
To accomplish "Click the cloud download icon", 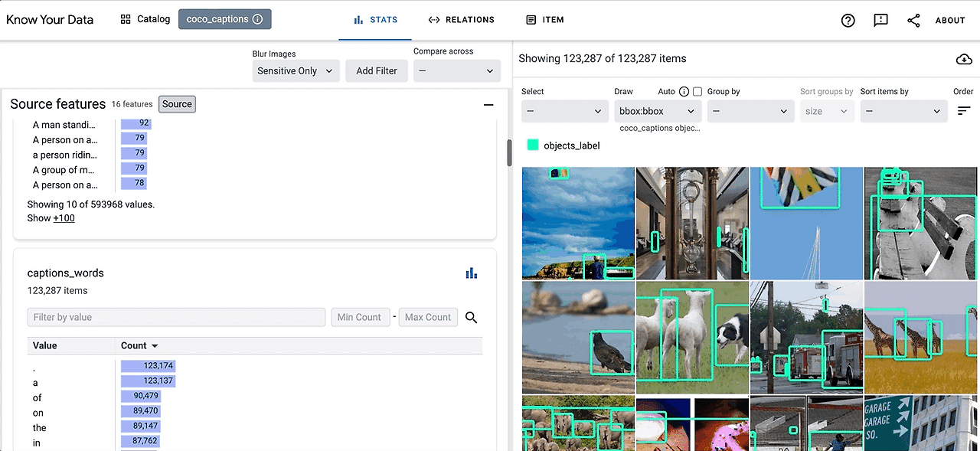I will [x=964, y=59].
